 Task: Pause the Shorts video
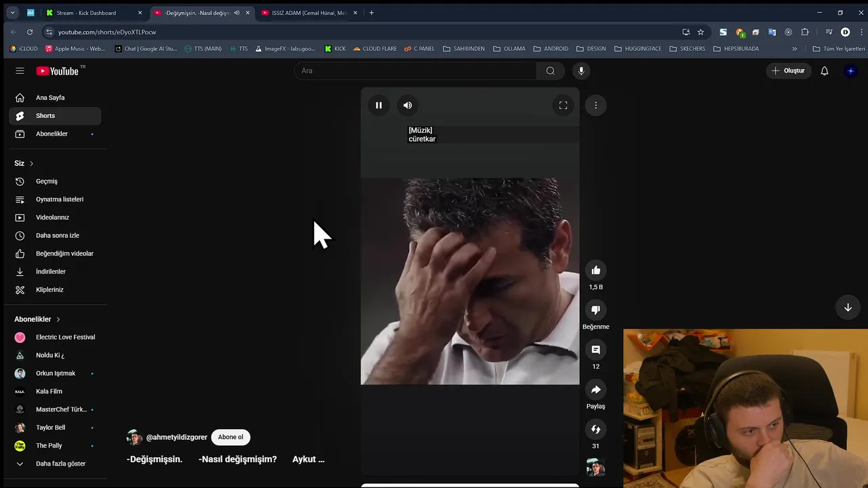click(378, 105)
